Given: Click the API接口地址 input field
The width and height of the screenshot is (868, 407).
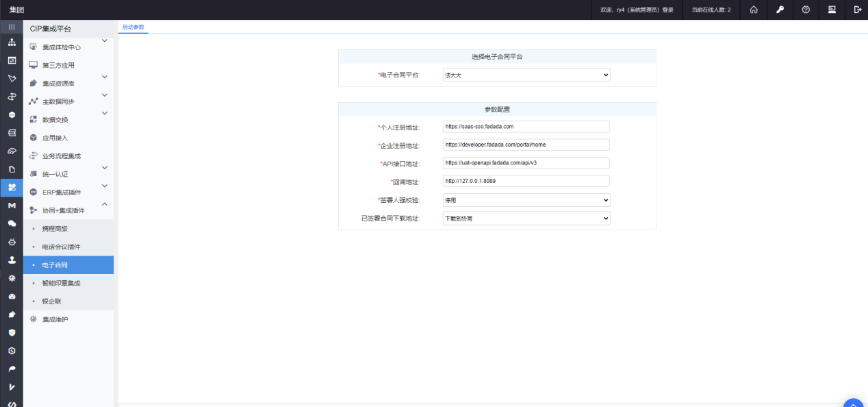Looking at the screenshot, I should click(x=526, y=163).
